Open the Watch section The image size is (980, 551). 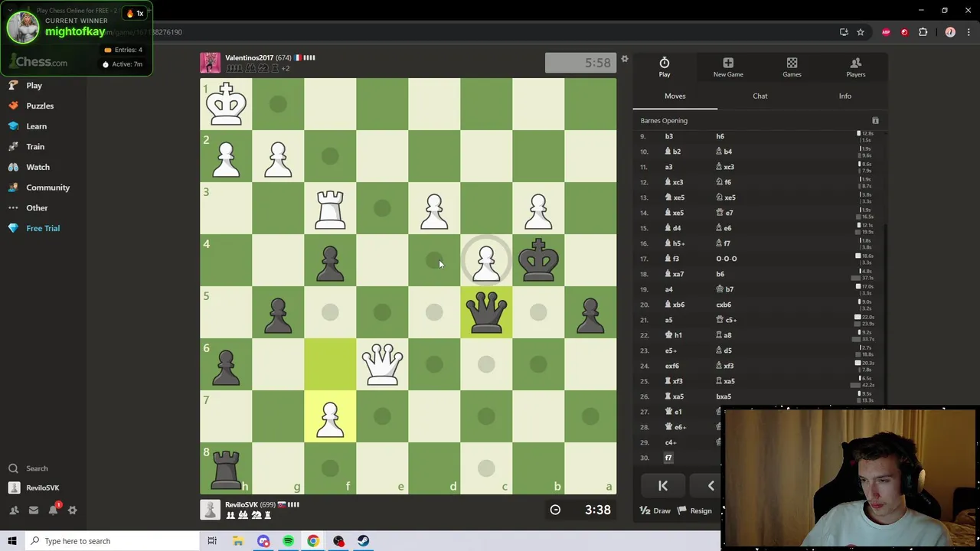(38, 167)
